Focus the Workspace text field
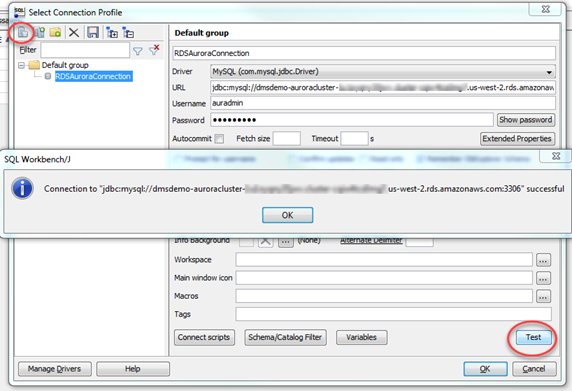572x391 pixels. click(384, 260)
